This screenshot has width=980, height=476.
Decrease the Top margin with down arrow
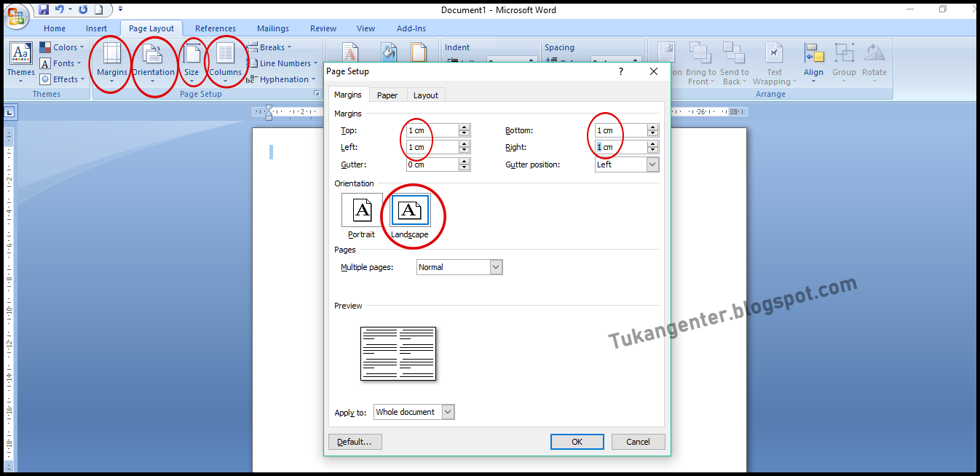pyautogui.click(x=465, y=134)
